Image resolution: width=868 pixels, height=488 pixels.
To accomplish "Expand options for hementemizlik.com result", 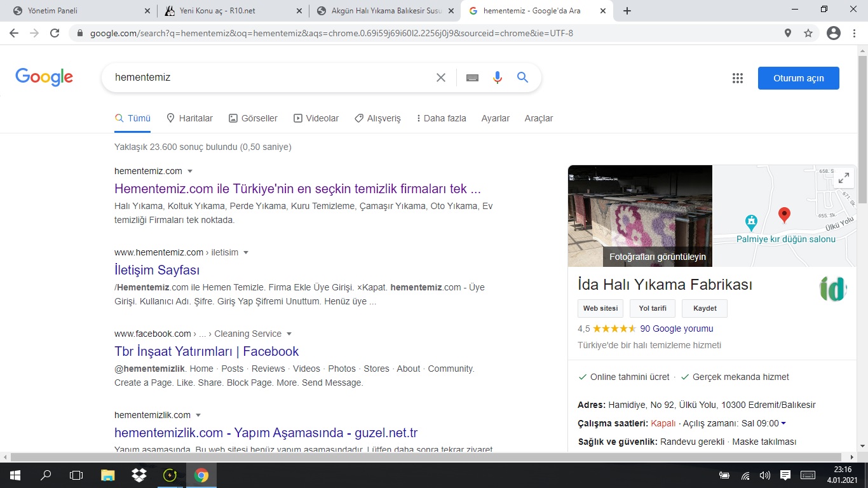I will (198, 415).
